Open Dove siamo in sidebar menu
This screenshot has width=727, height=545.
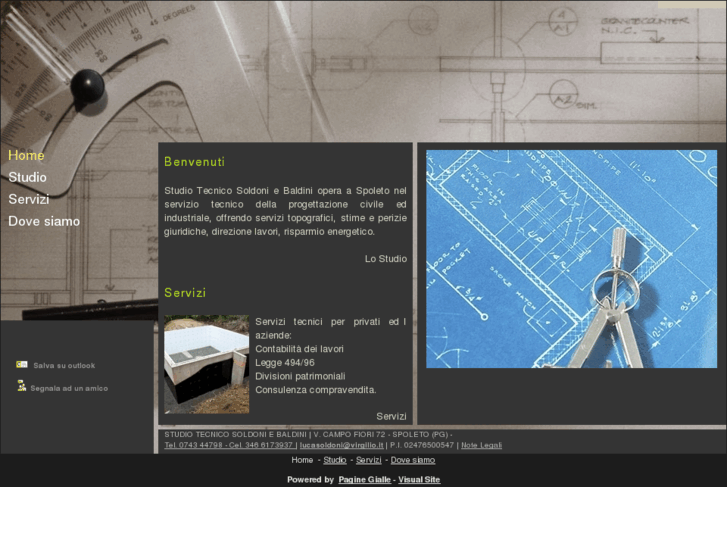point(44,221)
